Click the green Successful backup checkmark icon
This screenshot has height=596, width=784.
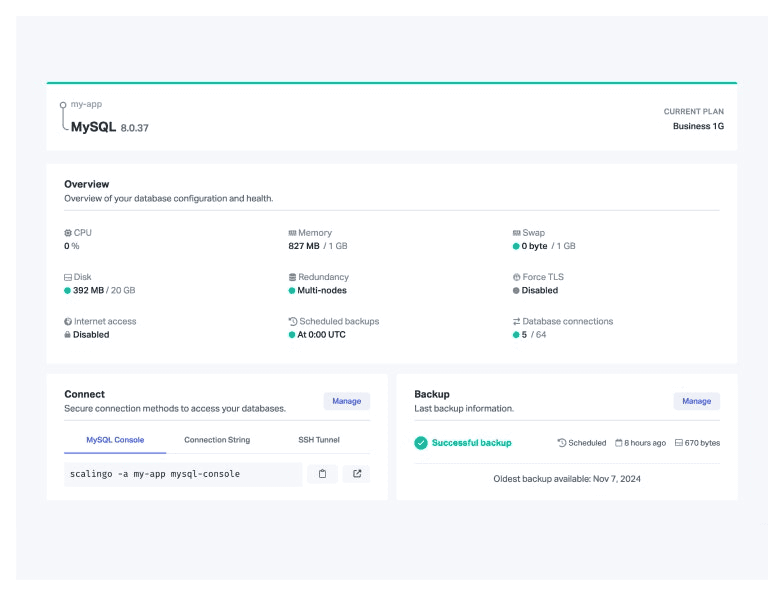[x=421, y=442]
